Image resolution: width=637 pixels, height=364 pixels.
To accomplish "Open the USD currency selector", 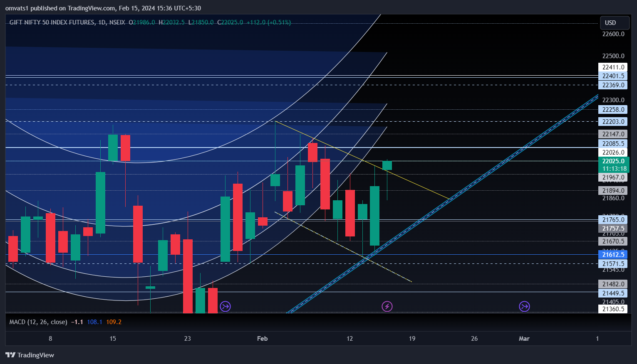I will (615, 23).
